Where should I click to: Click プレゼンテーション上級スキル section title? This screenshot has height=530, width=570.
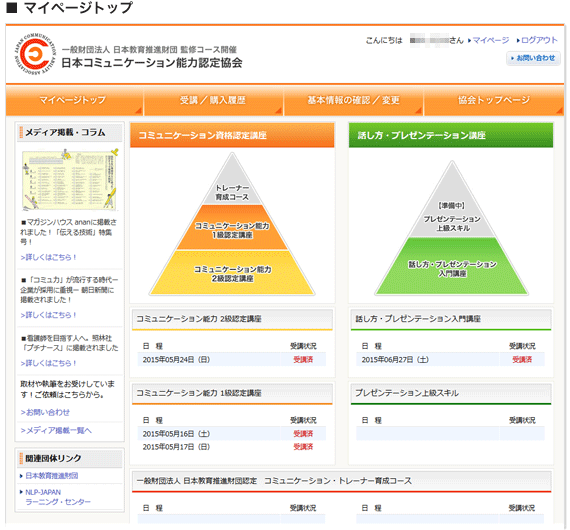[x=407, y=393]
